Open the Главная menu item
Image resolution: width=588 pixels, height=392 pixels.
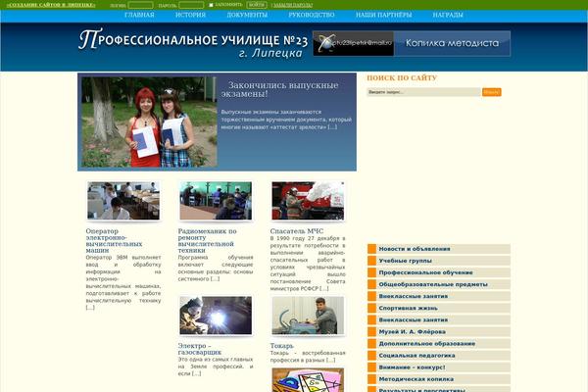coord(139,15)
